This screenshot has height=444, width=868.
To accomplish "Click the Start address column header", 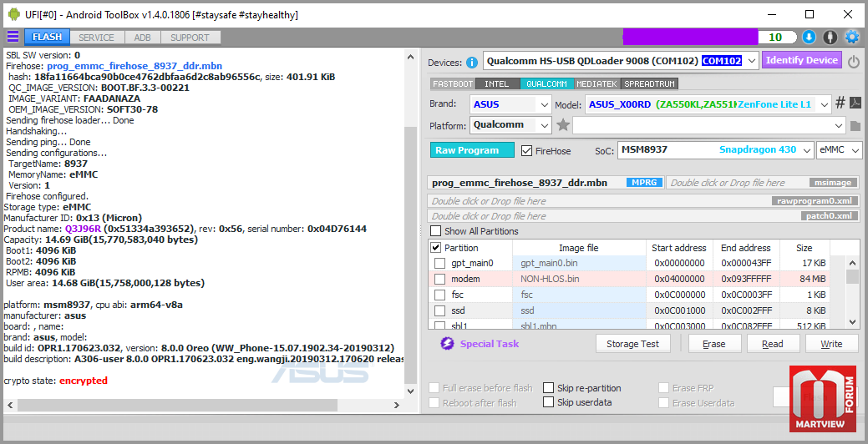I will tap(679, 248).
